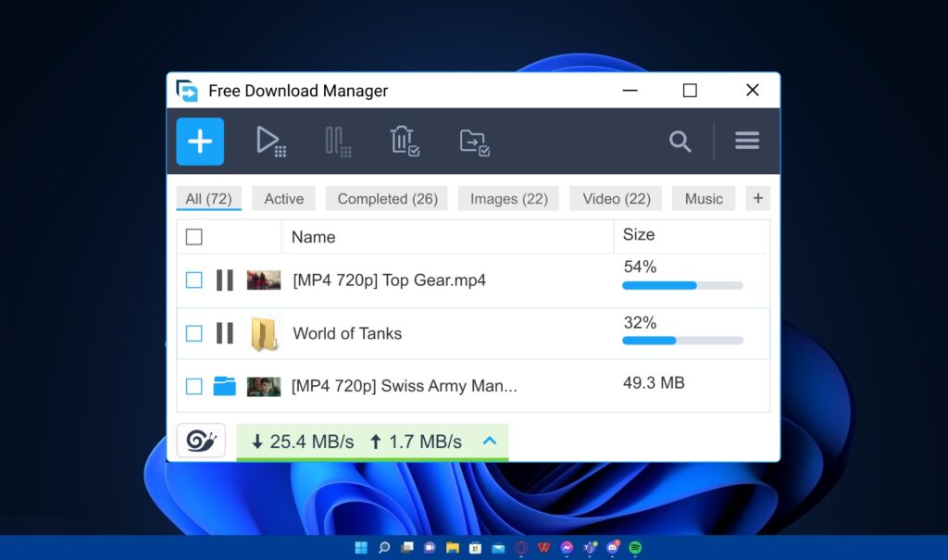
Task: Click the Top Gear video thumbnail
Action: point(264,280)
